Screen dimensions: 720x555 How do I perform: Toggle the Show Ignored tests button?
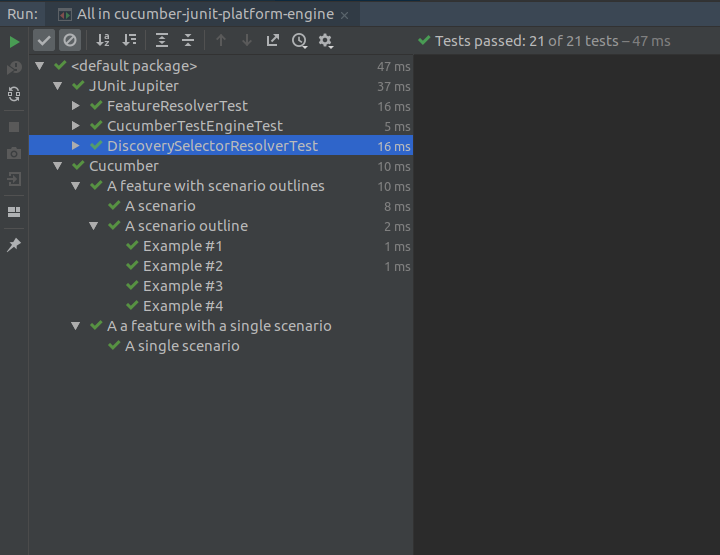[70, 41]
